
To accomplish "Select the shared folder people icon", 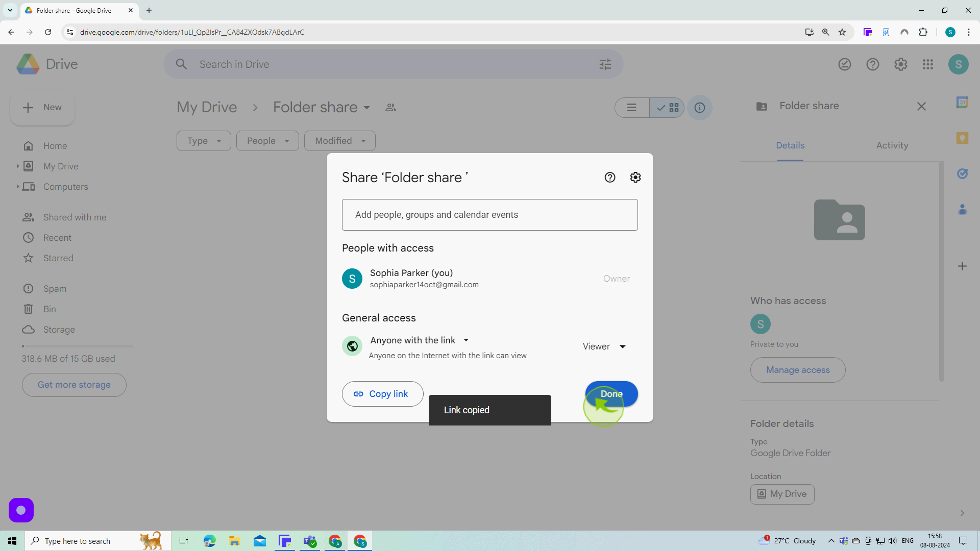I will pyautogui.click(x=391, y=107).
